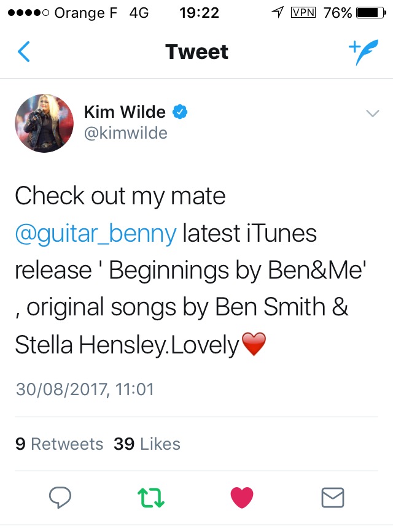Go back using the top-left arrow
The width and height of the screenshot is (393, 532).
click(x=23, y=52)
